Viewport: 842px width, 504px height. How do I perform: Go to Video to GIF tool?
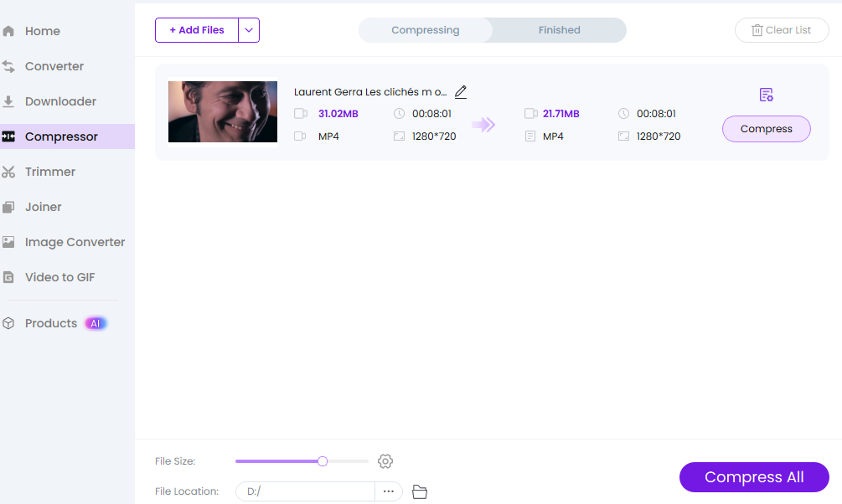(59, 277)
